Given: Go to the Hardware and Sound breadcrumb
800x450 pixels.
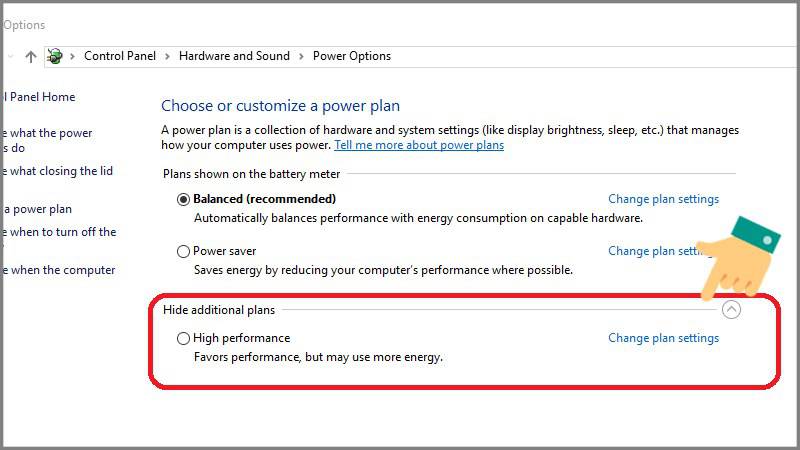Looking at the screenshot, I should point(234,56).
